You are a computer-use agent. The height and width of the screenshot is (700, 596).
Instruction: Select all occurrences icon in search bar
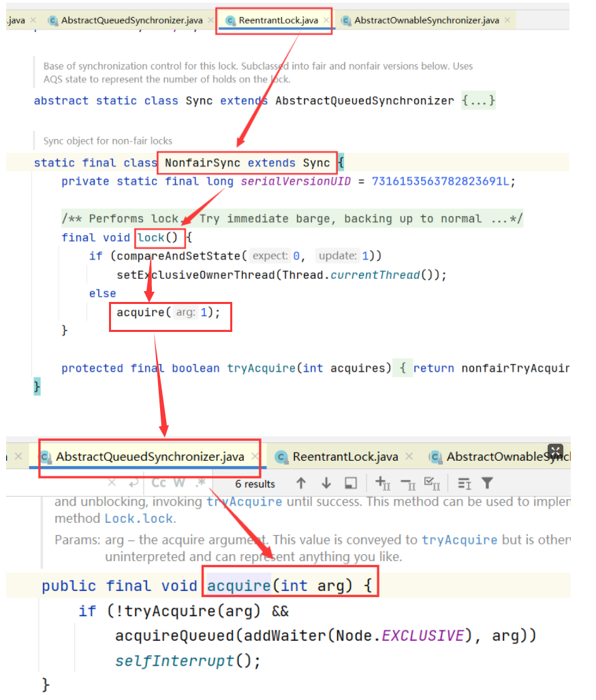click(432, 483)
